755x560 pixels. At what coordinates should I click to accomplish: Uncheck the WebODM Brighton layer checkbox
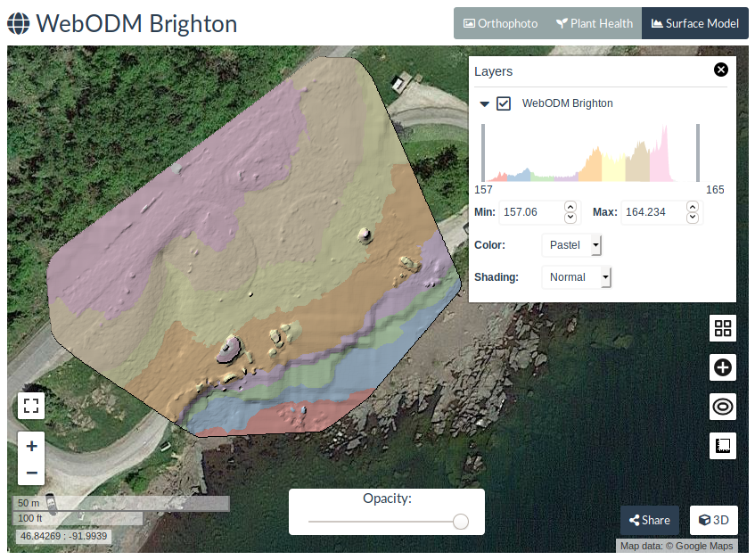(504, 103)
